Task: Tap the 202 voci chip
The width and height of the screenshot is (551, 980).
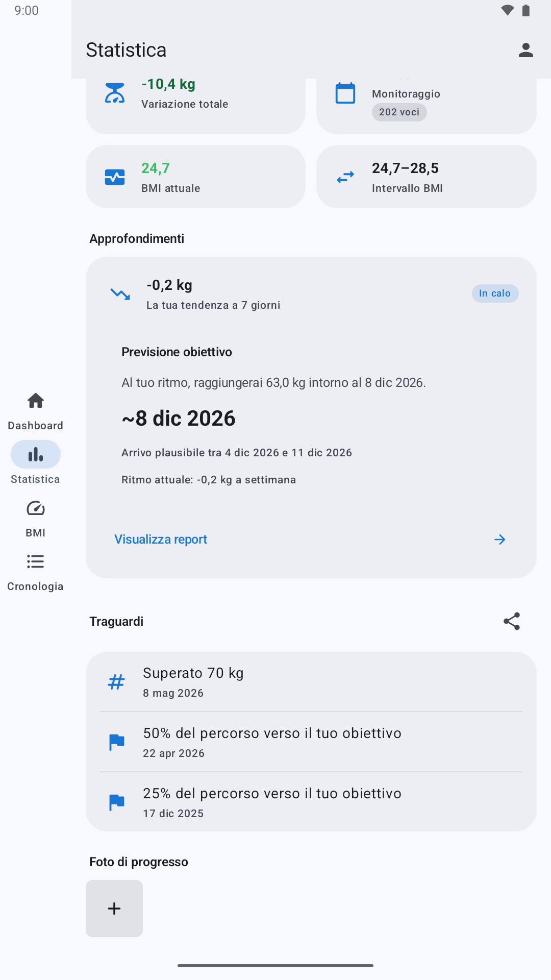Action: click(399, 112)
